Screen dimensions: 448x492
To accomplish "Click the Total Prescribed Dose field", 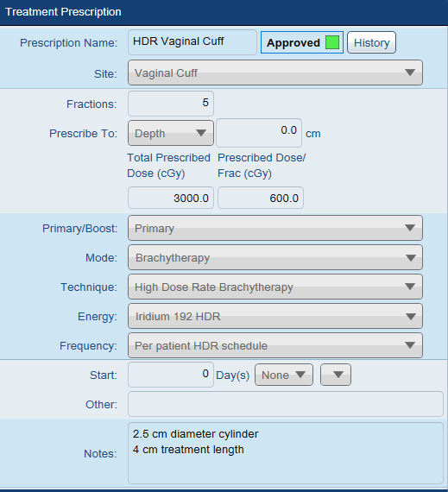I will click(171, 198).
